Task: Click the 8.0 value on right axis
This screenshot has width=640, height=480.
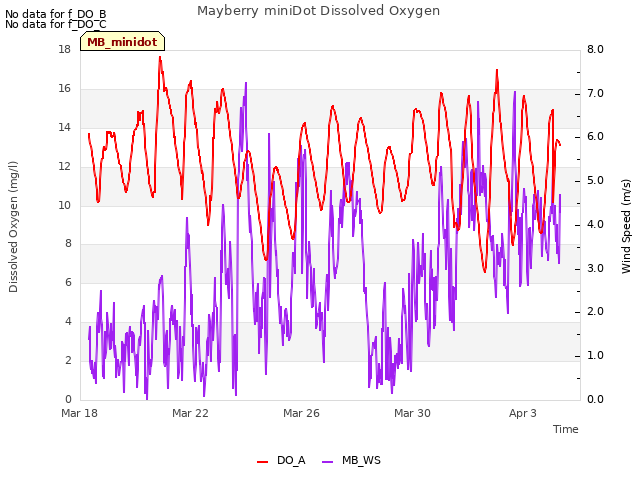Action: pos(595,49)
